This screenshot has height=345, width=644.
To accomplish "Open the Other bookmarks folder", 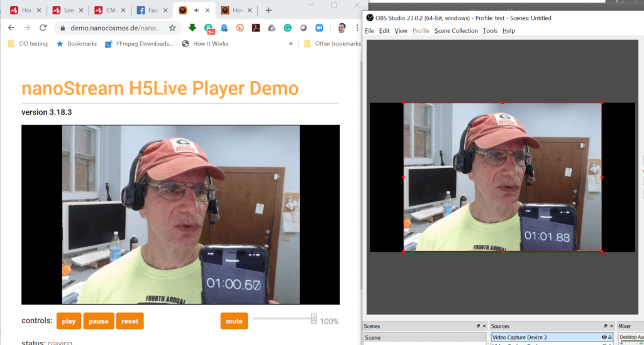I will 332,43.
